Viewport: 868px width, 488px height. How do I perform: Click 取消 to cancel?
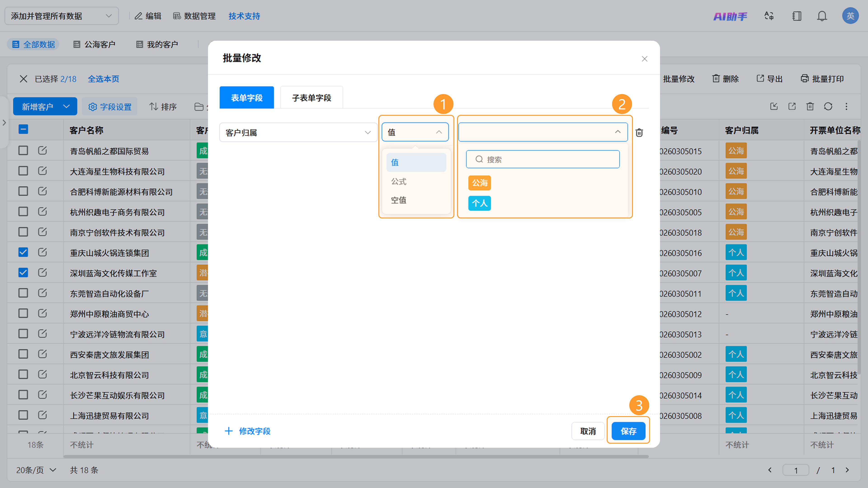click(x=588, y=431)
